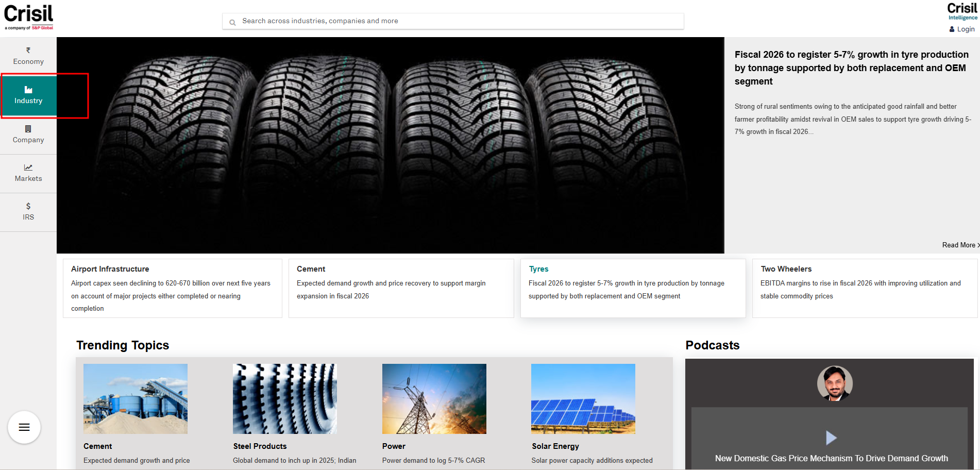Select the Airport Infrastructure card
980x470 pixels.
pyautogui.click(x=172, y=288)
